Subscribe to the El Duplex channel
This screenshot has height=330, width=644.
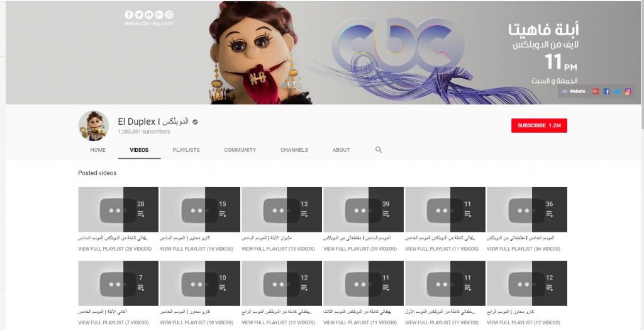(539, 125)
